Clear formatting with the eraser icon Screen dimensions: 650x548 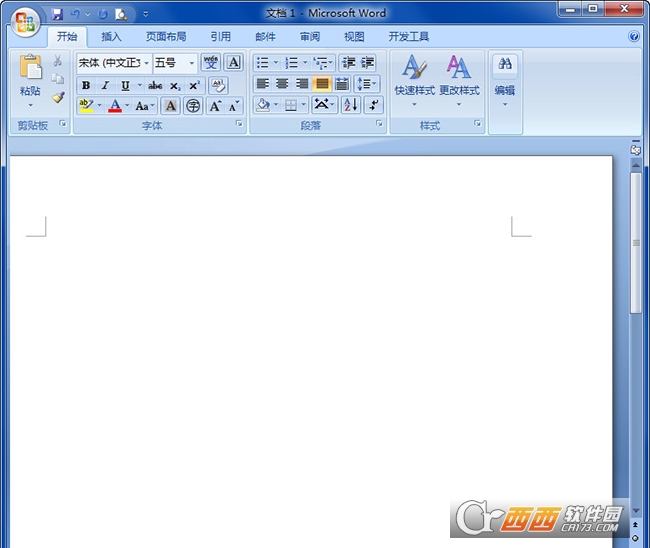point(218,85)
